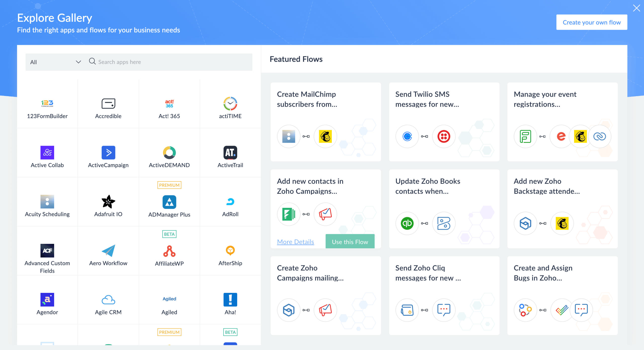
Task: Select the Aero Workflow paper plane icon
Action: pyautogui.click(x=108, y=251)
